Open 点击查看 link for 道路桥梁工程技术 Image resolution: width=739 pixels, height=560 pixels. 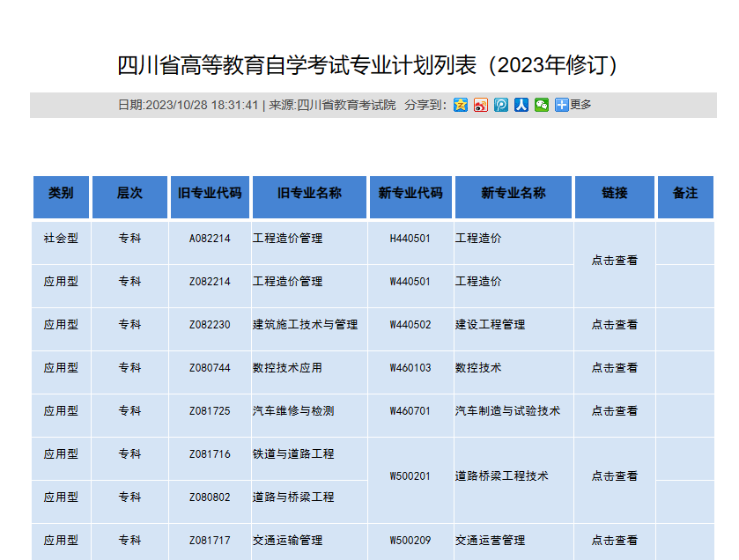(x=614, y=475)
